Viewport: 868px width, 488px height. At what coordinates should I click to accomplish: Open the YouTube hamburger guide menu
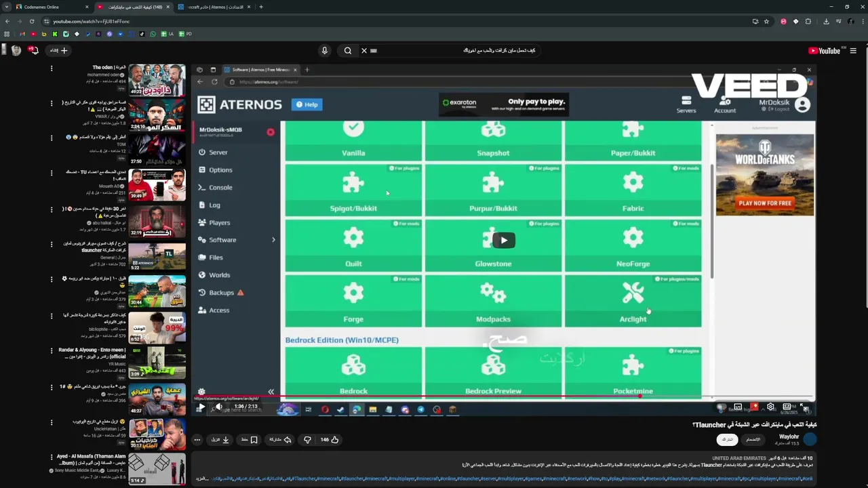853,50
